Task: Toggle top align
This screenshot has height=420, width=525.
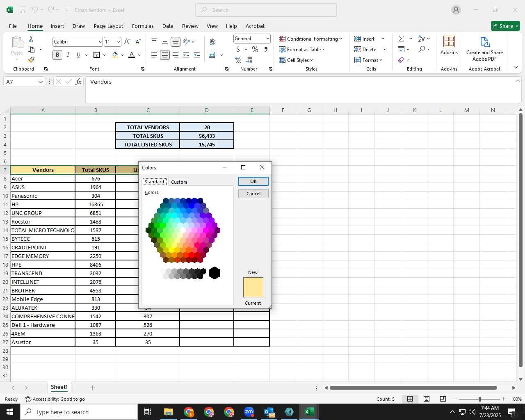Action: click(x=154, y=41)
